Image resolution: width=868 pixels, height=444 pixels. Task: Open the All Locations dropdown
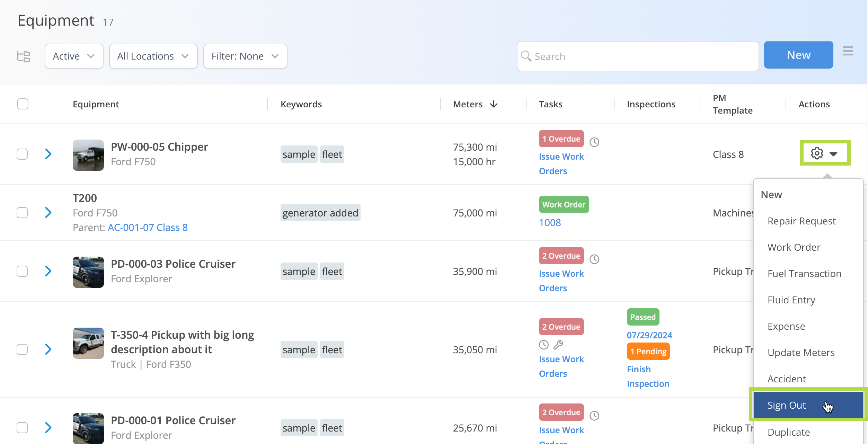click(x=153, y=56)
